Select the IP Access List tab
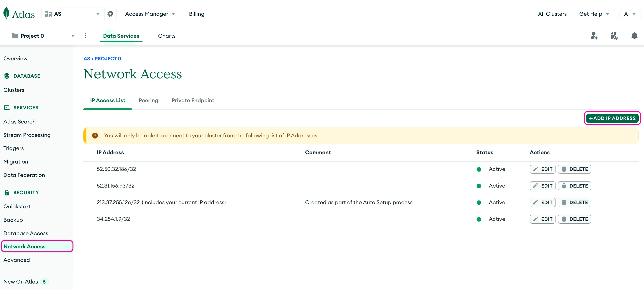This screenshot has width=644, height=290. click(x=107, y=100)
